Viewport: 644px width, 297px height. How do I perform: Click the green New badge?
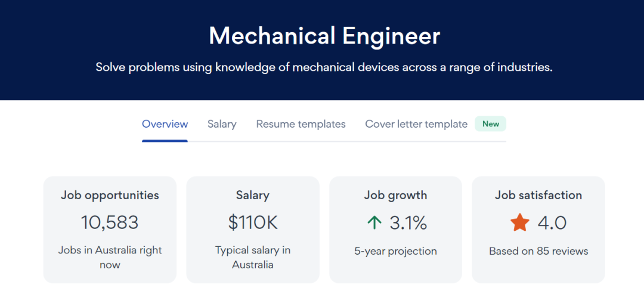pyautogui.click(x=491, y=124)
